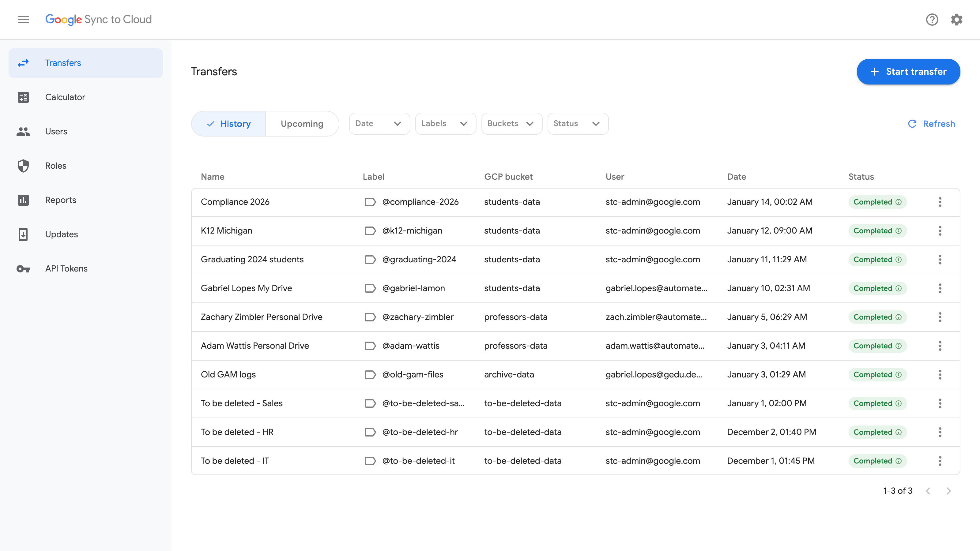Expand the Buckets filter dropdown
The width and height of the screenshot is (980, 551).
pyautogui.click(x=511, y=124)
